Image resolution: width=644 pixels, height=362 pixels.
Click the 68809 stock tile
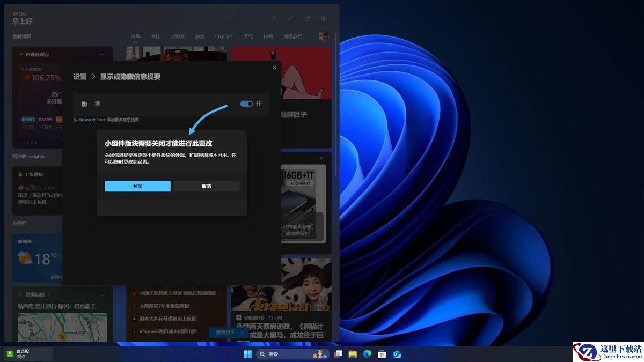point(46,120)
